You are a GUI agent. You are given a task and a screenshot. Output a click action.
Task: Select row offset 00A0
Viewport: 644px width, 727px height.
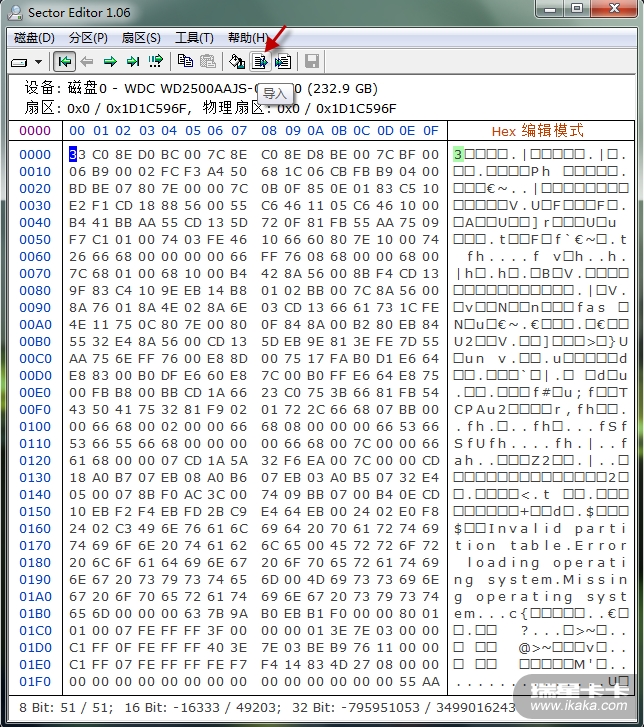(x=35, y=325)
